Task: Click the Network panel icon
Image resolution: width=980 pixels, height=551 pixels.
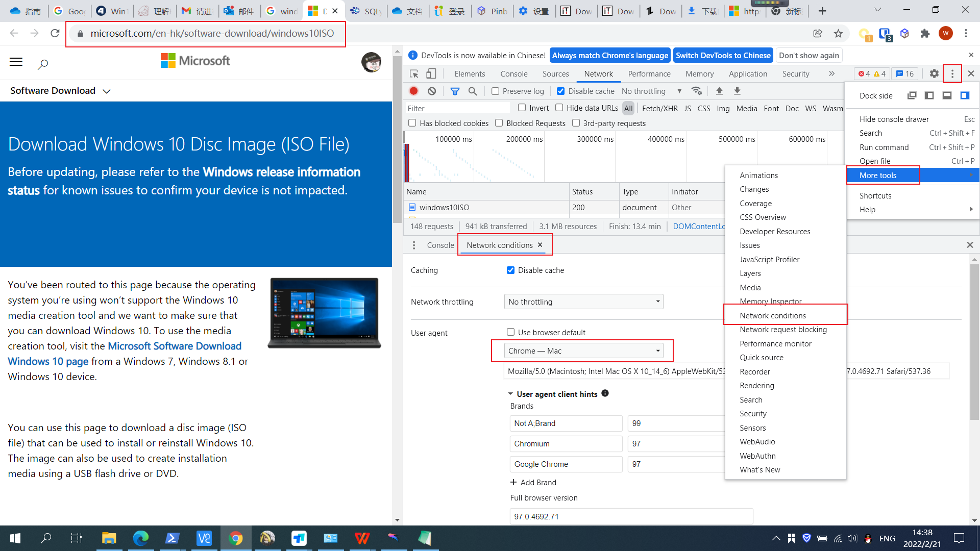Action: click(x=598, y=73)
